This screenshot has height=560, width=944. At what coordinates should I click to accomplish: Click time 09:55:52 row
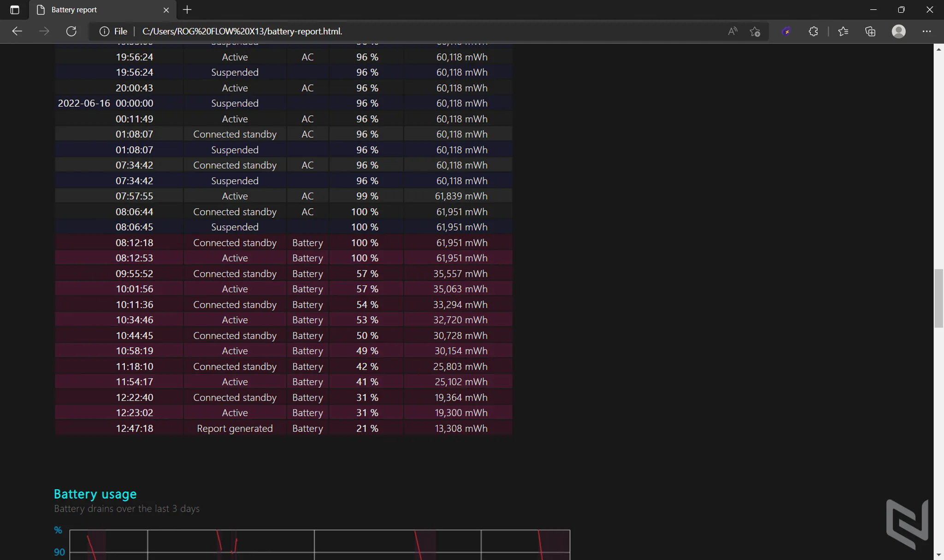pyautogui.click(x=134, y=274)
